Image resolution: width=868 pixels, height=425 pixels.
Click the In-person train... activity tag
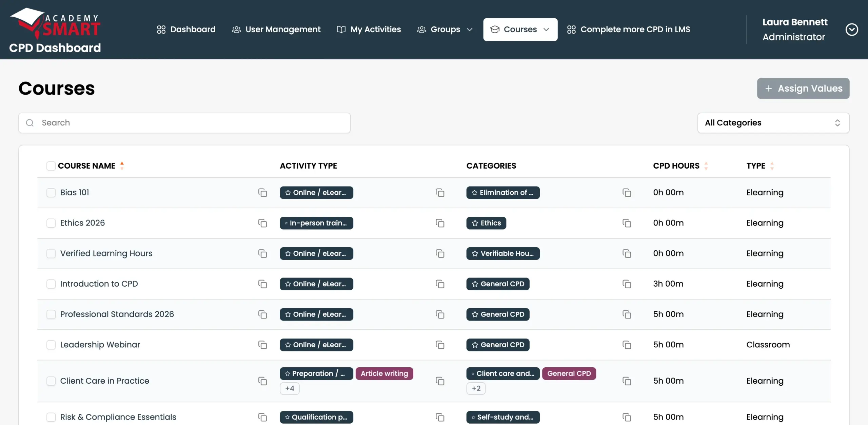[x=316, y=223]
